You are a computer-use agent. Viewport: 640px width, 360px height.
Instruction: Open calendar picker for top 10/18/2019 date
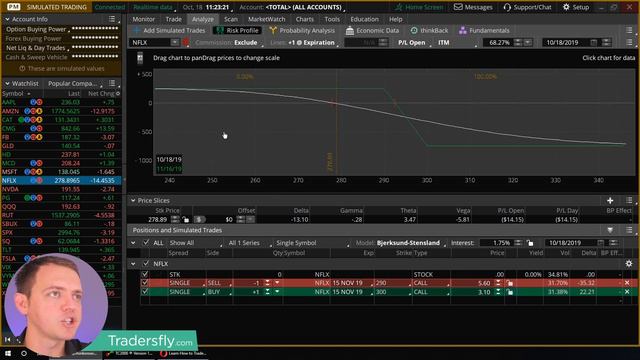pyautogui.click(x=594, y=42)
